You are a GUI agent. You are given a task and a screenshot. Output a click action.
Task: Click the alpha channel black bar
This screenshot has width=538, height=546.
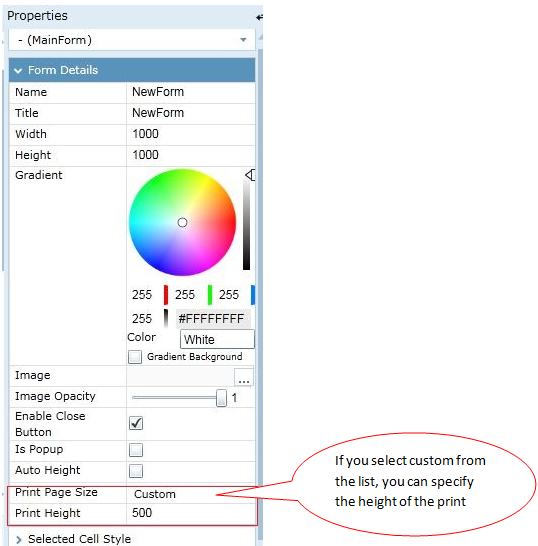[166, 318]
